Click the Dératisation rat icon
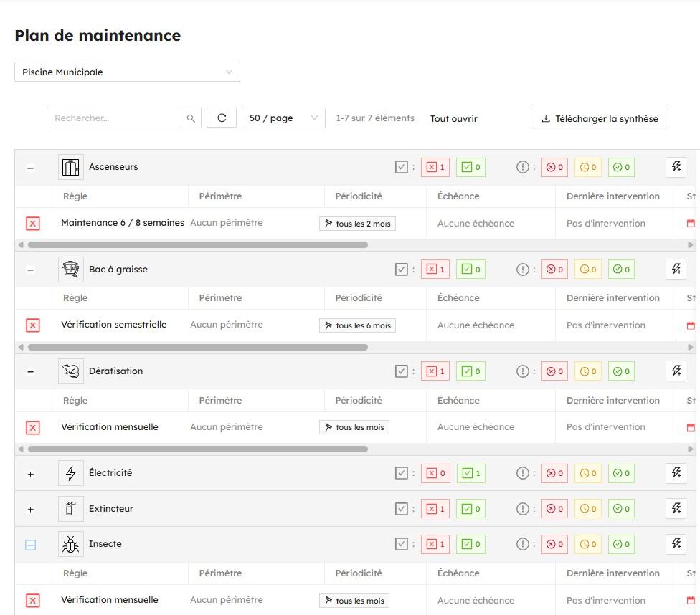This screenshot has height=615, width=700. point(70,371)
